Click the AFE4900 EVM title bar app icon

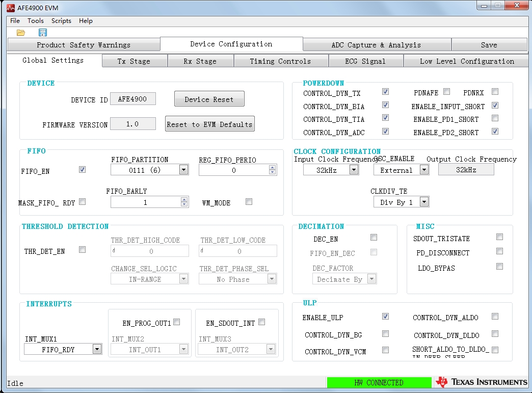coord(11,8)
